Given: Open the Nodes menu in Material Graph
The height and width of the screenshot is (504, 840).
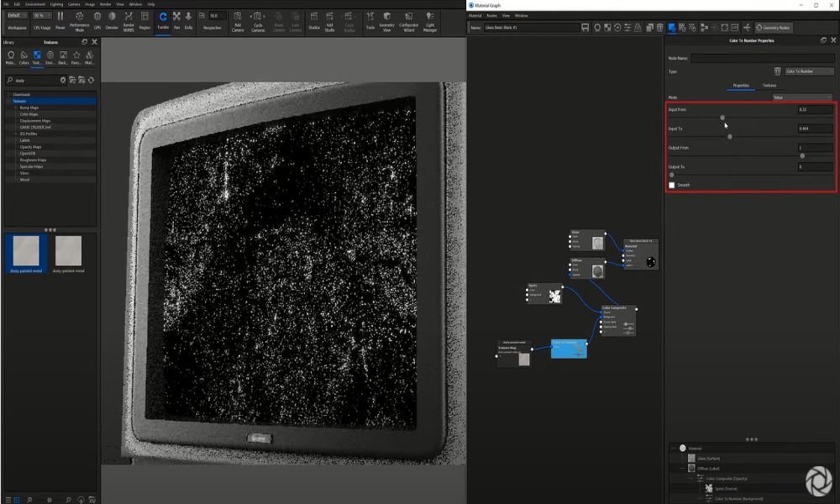Looking at the screenshot, I should (x=492, y=15).
